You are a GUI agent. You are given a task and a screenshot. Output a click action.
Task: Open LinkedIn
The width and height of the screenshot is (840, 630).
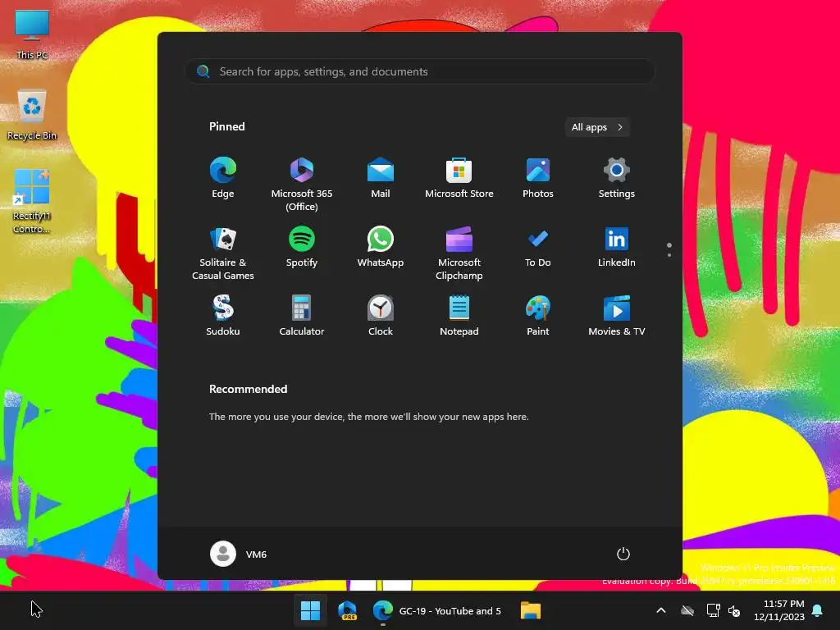click(x=617, y=247)
